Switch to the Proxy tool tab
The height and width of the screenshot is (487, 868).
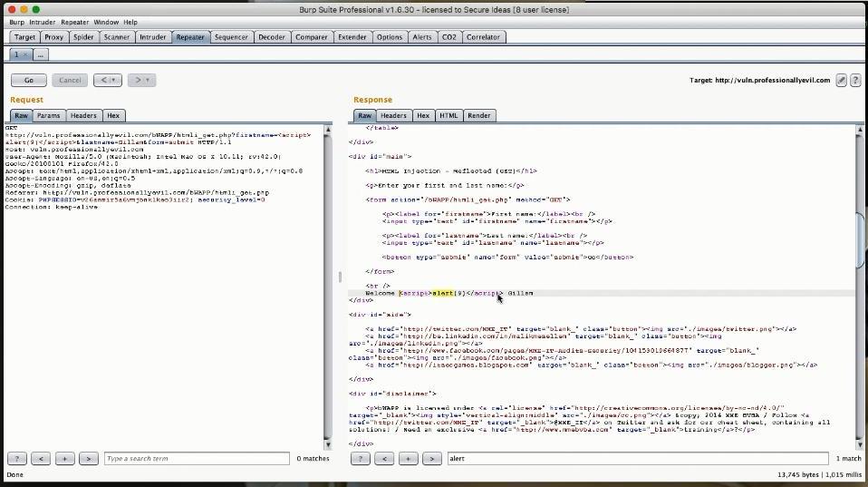coord(53,37)
